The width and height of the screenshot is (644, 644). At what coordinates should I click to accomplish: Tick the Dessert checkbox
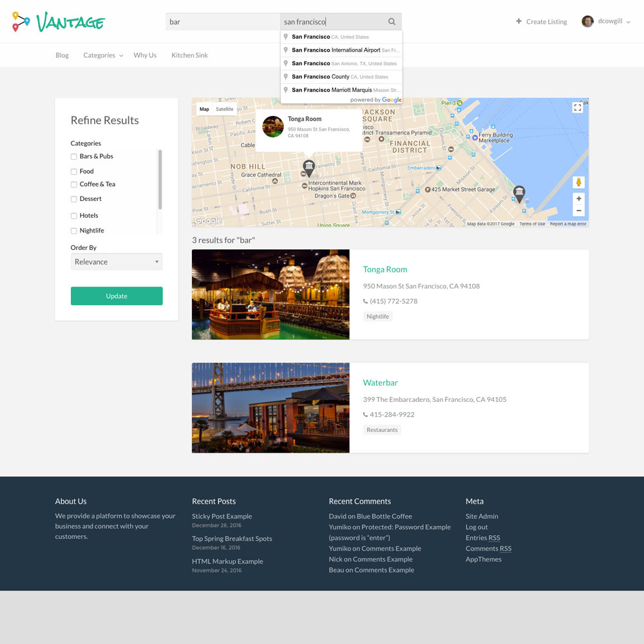pos(74,199)
